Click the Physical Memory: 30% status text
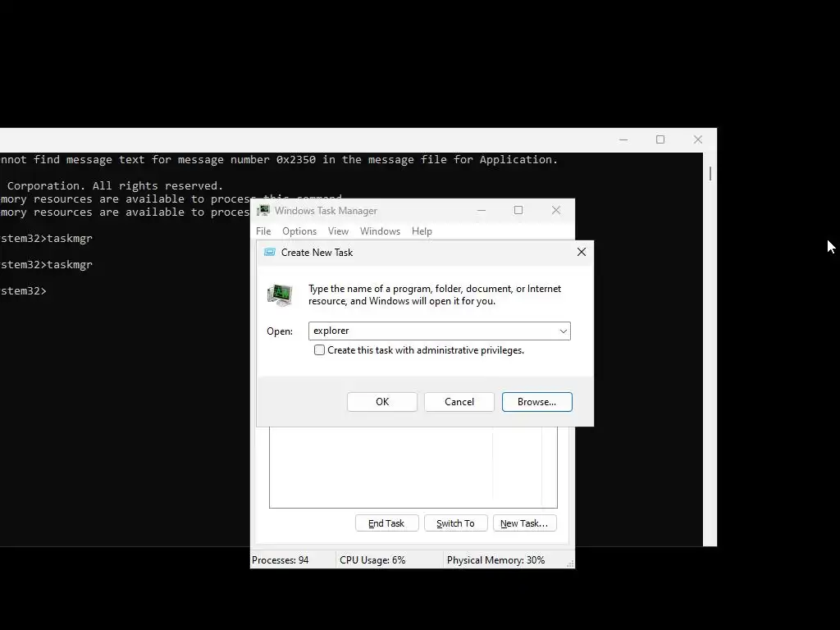The width and height of the screenshot is (840, 630). [495, 559]
